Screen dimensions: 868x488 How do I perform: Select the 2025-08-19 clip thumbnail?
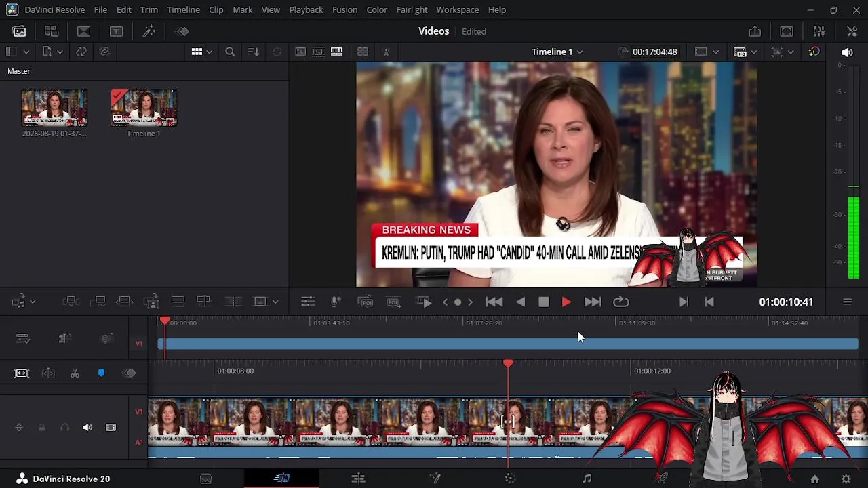(x=54, y=108)
